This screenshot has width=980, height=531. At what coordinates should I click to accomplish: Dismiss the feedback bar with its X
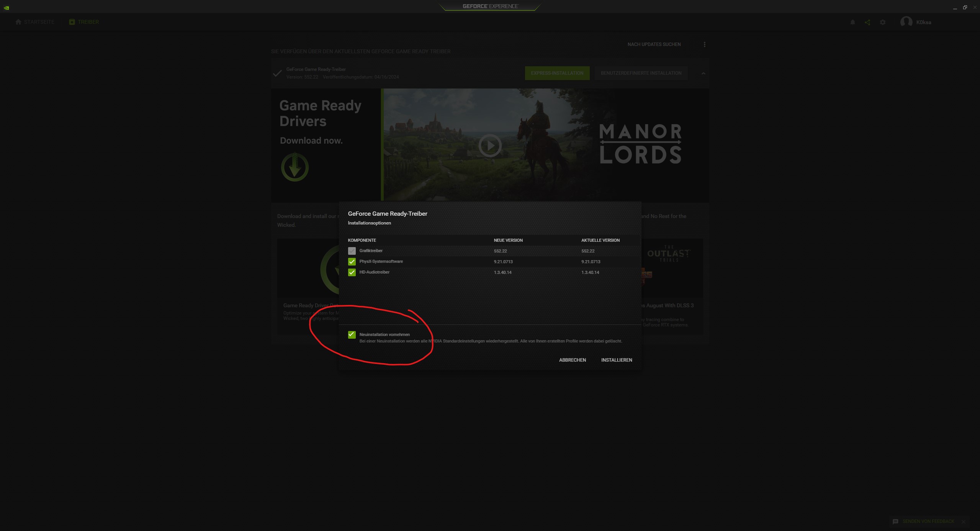click(964, 522)
